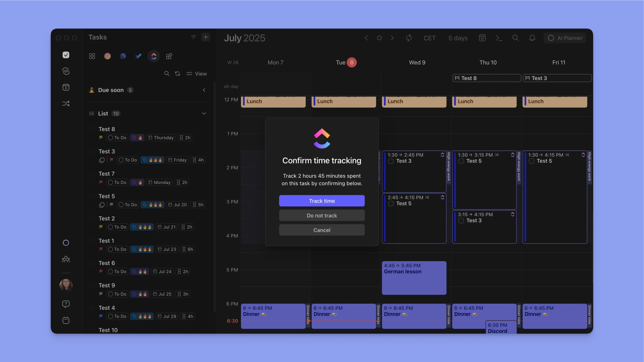Toggle the AI Planner
644x362 pixels.
click(565, 38)
